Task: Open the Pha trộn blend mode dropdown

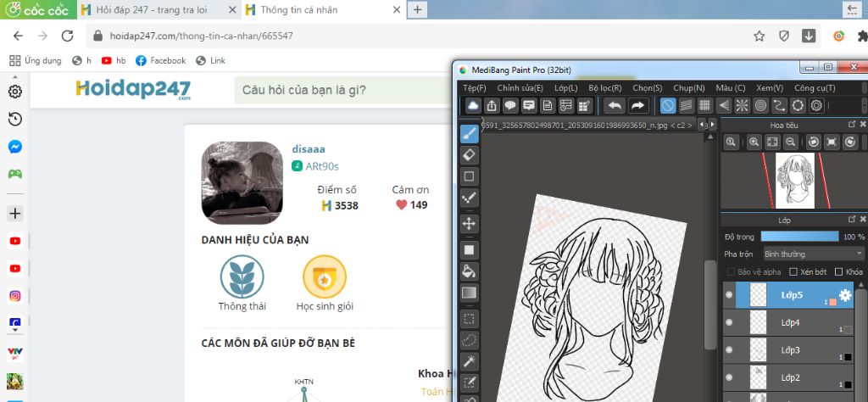Action: tap(812, 254)
